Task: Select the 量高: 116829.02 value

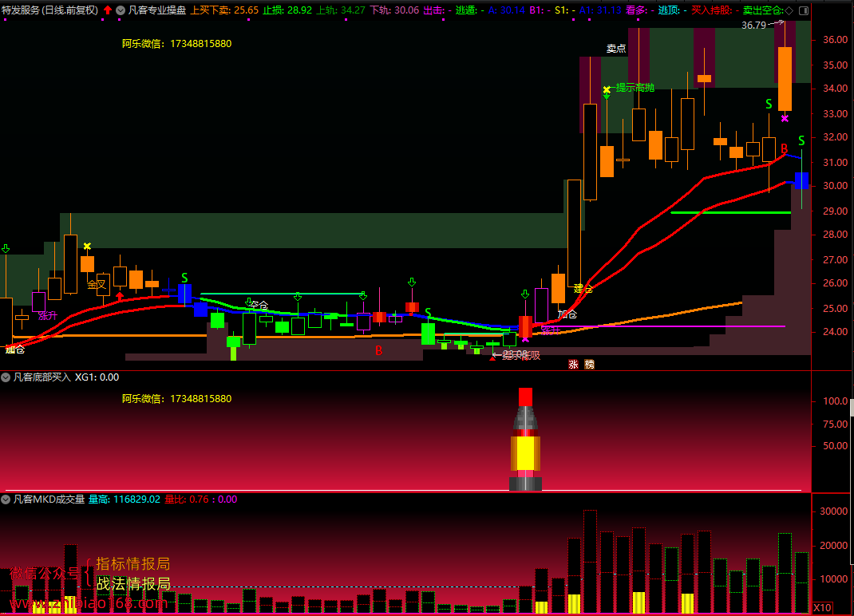Action: point(125,499)
